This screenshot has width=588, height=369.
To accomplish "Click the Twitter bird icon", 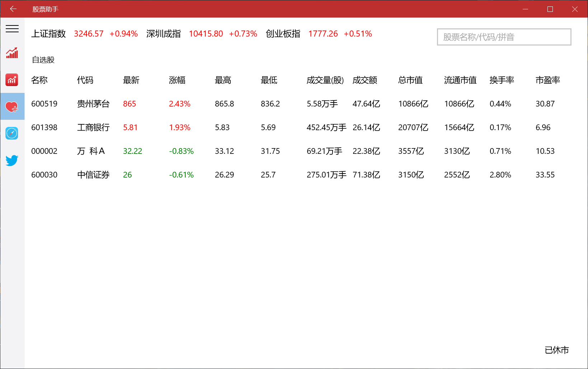I will (x=13, y=160).
